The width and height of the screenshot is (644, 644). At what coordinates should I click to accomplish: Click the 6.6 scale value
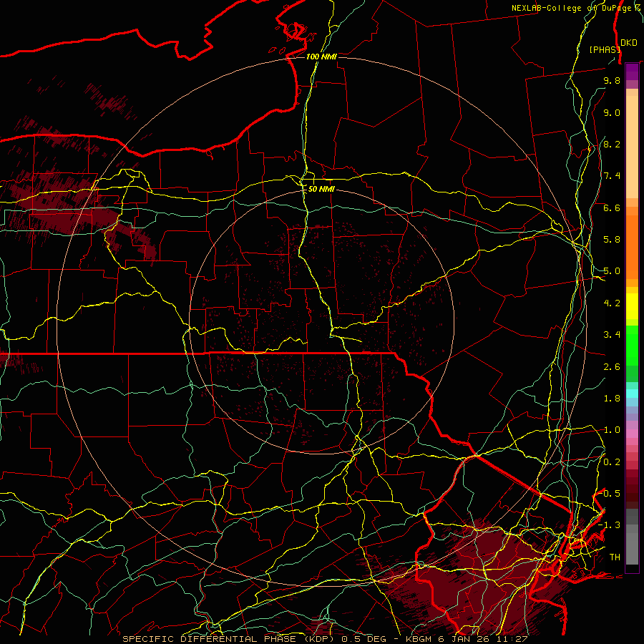612,208
